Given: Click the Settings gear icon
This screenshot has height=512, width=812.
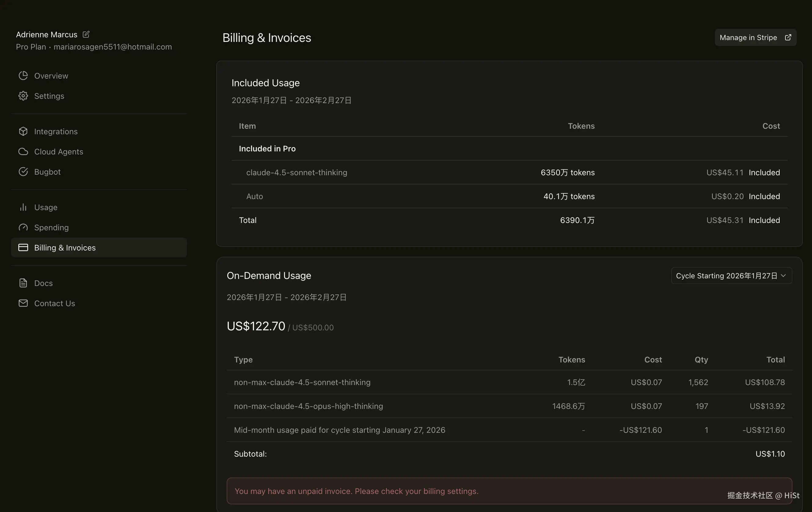Looking at the screenshot, I should (23, 96).
